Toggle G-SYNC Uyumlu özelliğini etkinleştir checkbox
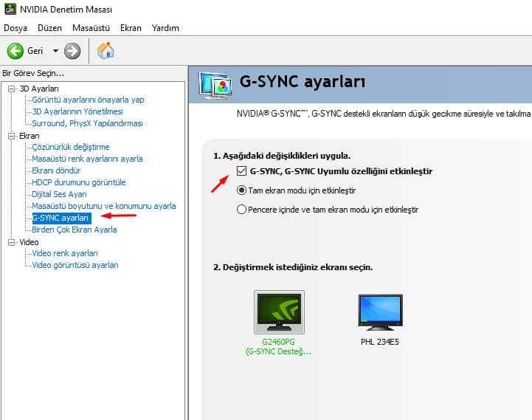This screenshot has height=420, width=532. click(x=241, y=171)
